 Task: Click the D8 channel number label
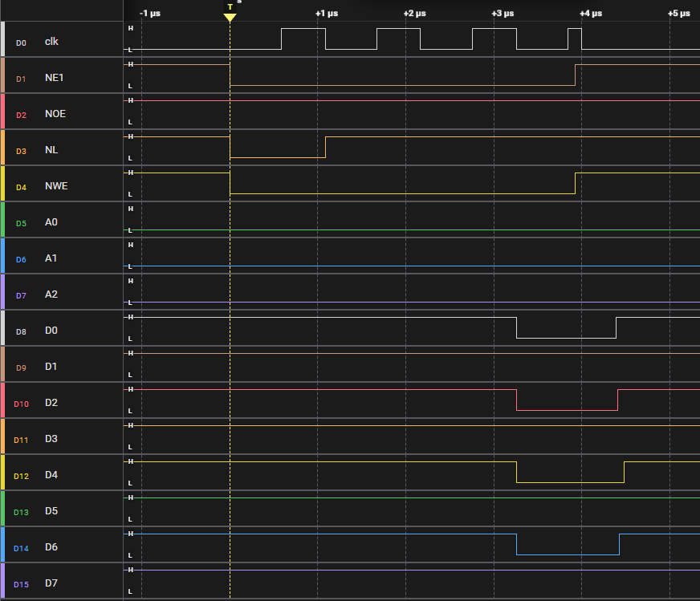coord(22,331)
